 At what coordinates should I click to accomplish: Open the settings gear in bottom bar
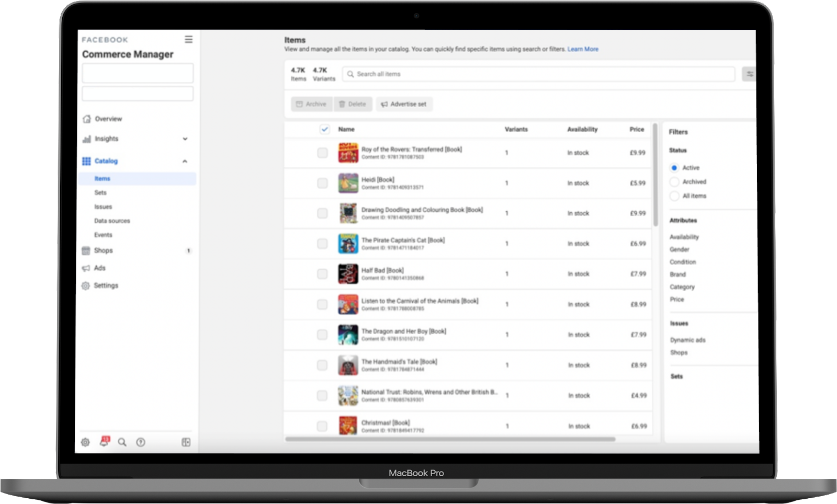point(85,442)
